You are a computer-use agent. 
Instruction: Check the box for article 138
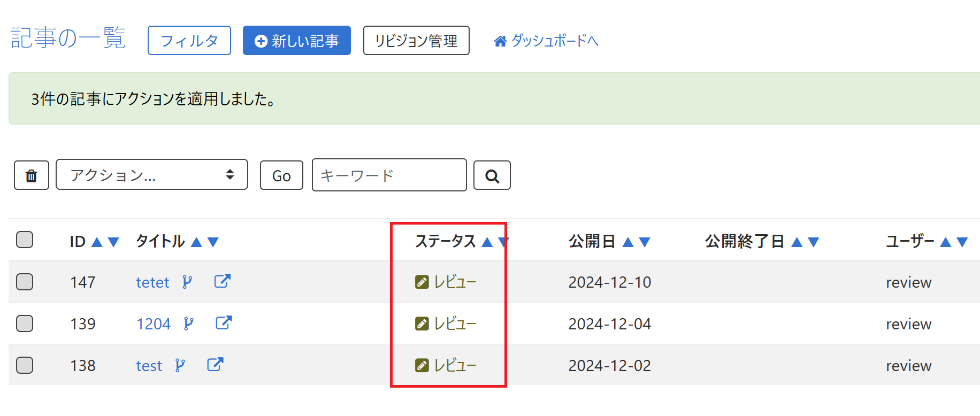click(x=25, y=365)
